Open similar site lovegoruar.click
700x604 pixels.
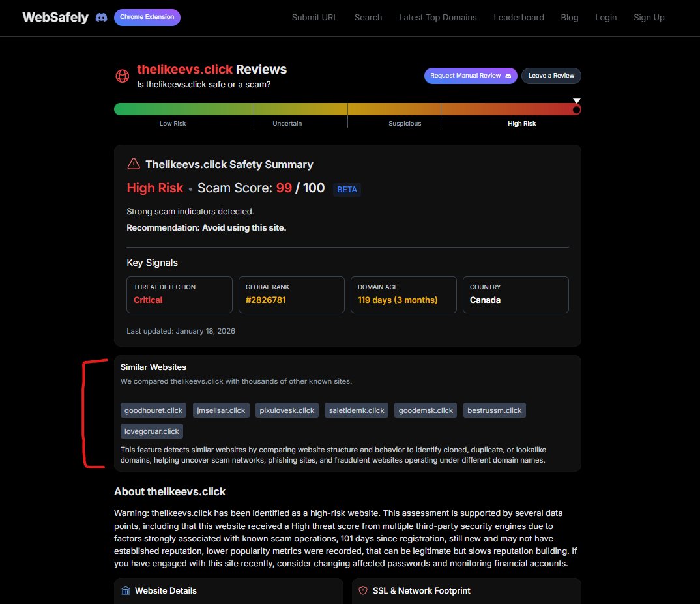click(x=151, y=431)
